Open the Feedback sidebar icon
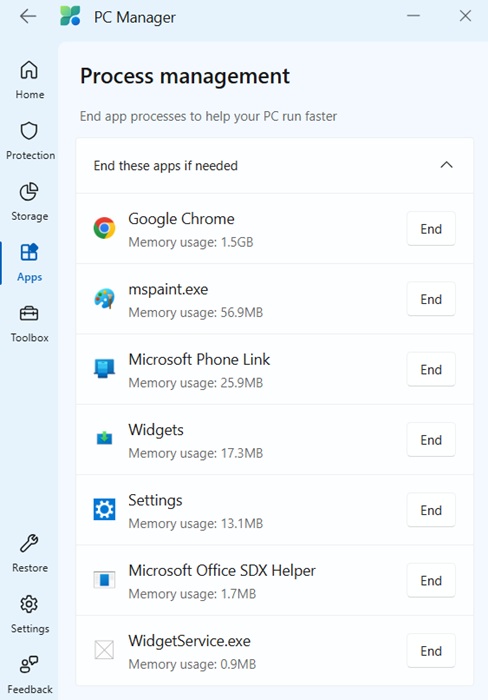The height and width of the screenshot is (700, 488). click(x=29, y=665)
